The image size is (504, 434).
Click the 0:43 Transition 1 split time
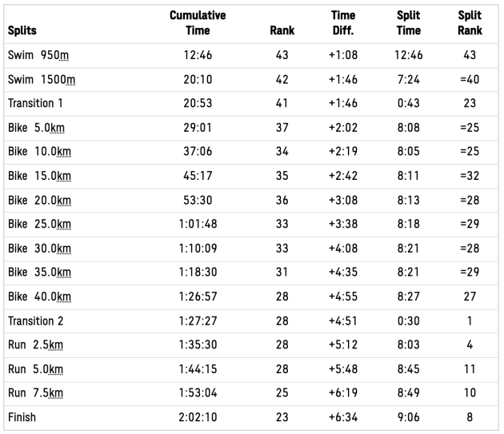pos(409,104)
